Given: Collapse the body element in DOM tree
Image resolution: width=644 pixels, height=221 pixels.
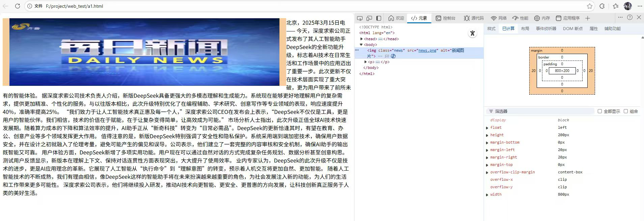Looking at the screenshot, I should point(361,45).
